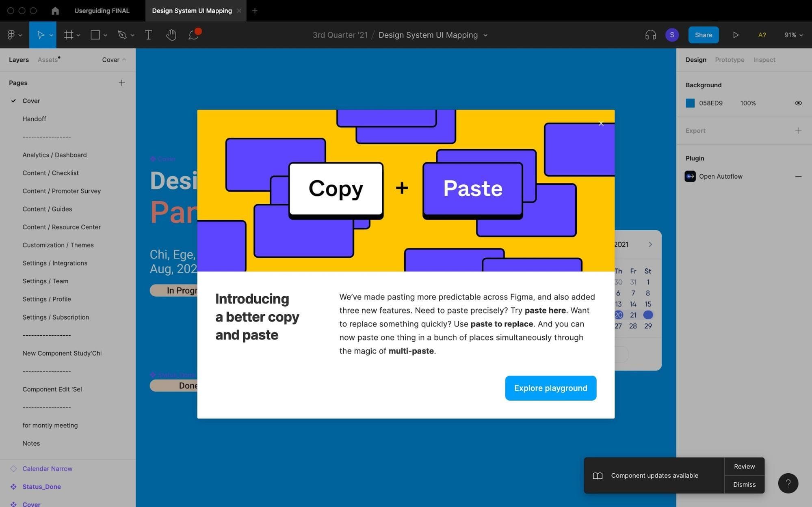
Task: Switch to the Inspect tab
Action: [x=764, y=60]
